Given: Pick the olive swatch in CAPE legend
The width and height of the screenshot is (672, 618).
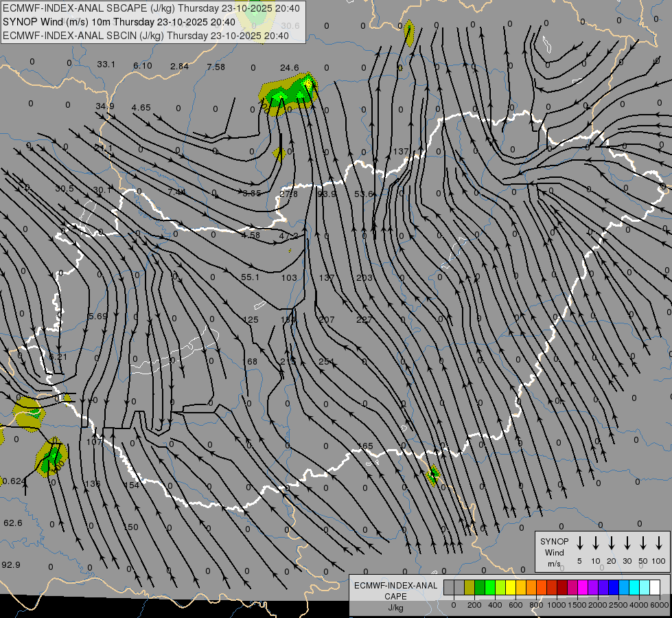Looking at the screenshot, I should tap(470, 587).
